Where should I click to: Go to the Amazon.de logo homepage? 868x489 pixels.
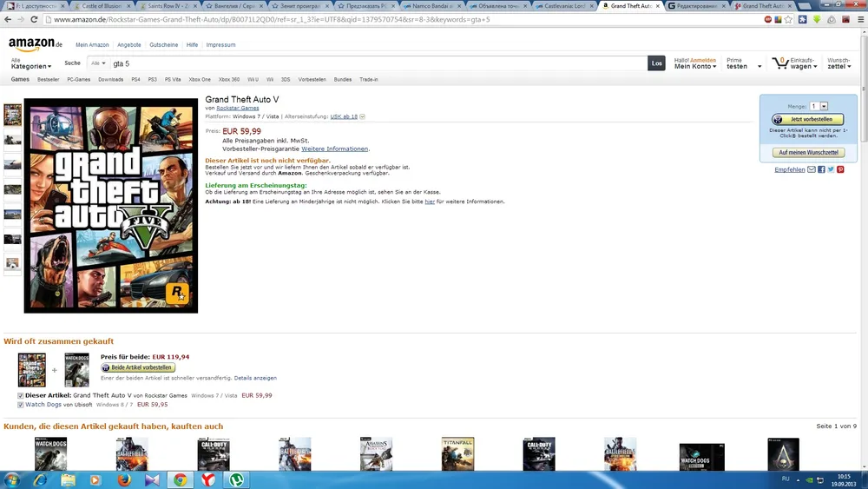pyautogui.click(x=36, y=43)
